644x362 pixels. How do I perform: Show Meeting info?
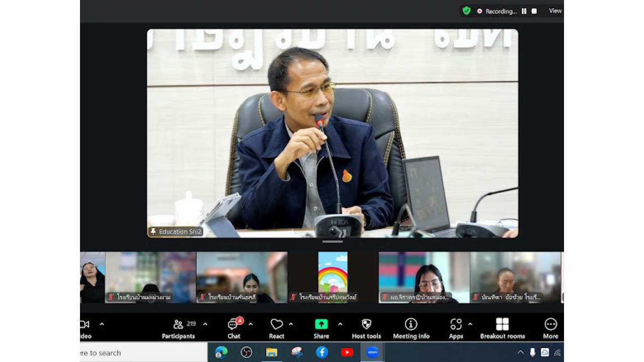pos(411,328)
